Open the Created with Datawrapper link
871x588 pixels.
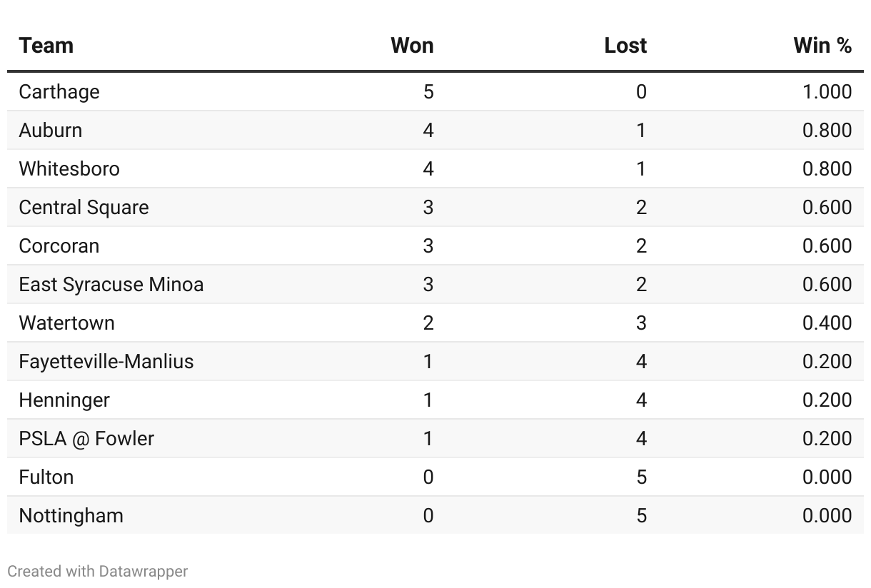98,572
